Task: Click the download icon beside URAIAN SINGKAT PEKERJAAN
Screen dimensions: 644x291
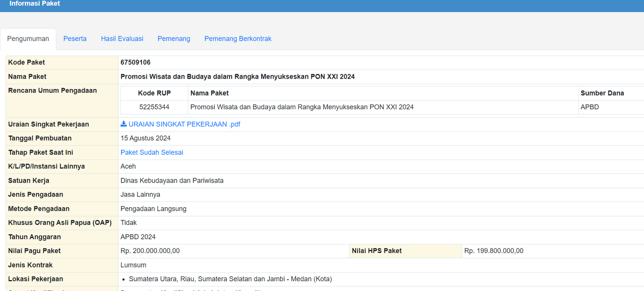Action: click(124, 124)
